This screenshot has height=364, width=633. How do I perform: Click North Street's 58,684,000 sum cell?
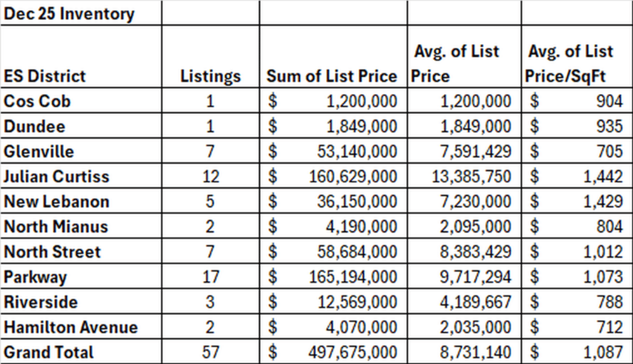(361, 252)
